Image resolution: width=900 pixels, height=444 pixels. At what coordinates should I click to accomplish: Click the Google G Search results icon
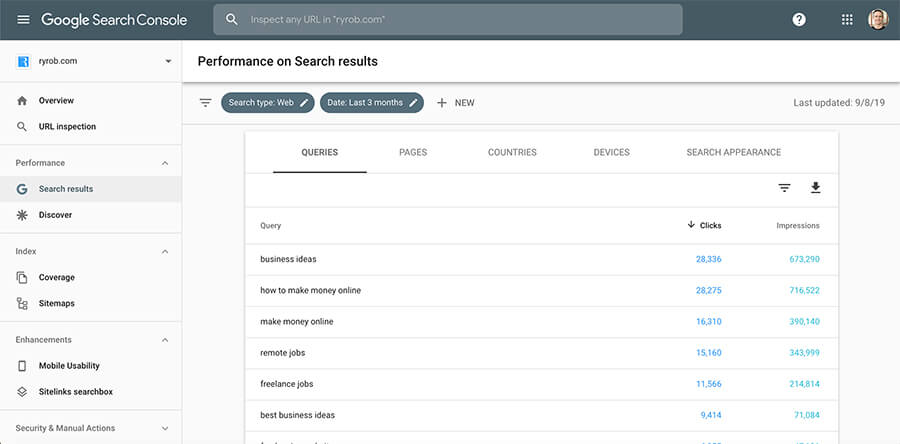22,189
